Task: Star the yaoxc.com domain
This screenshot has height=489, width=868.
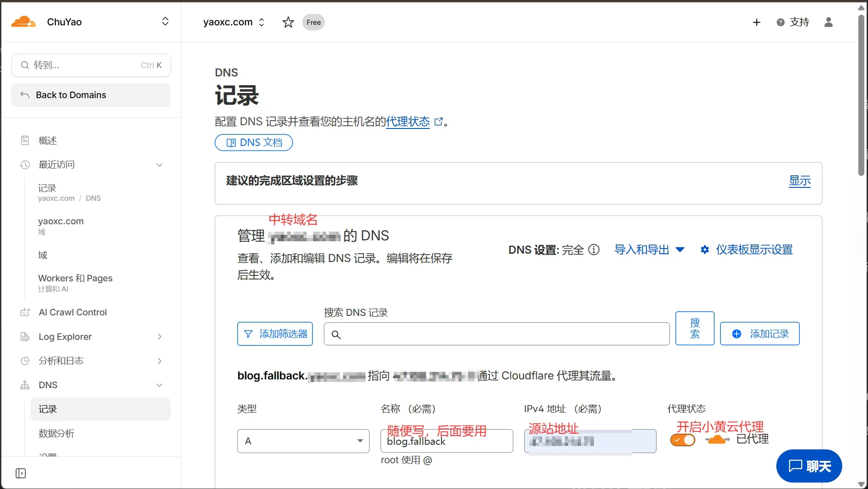Action: tap(288, 22)
